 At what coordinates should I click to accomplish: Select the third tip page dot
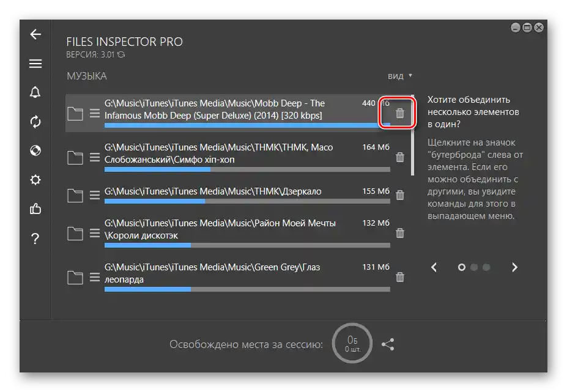click(486, 267)
